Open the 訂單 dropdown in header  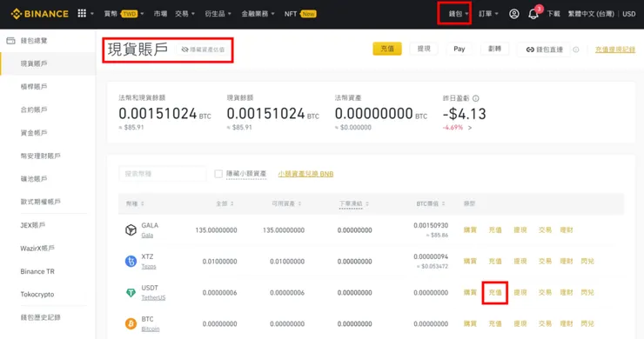pyautogui.click(x=488, y=14)
